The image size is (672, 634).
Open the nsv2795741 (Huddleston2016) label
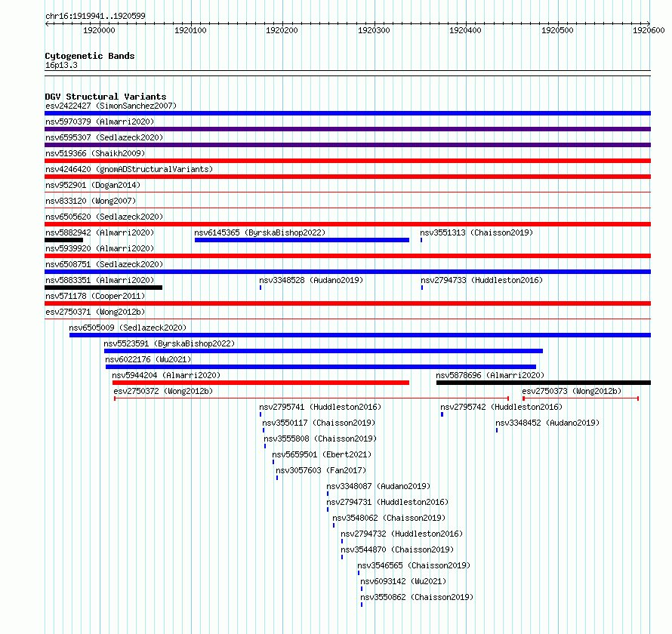tap(320, 407)
